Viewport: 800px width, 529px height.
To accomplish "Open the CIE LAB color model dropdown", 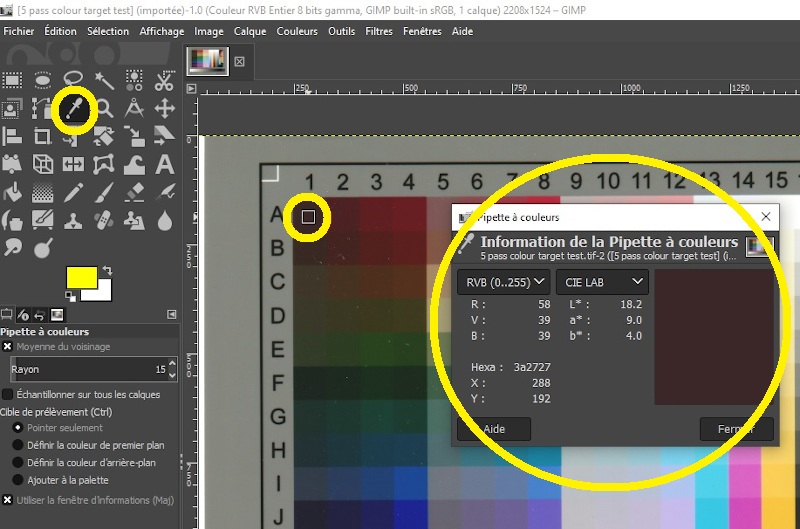I will point(601,282).
